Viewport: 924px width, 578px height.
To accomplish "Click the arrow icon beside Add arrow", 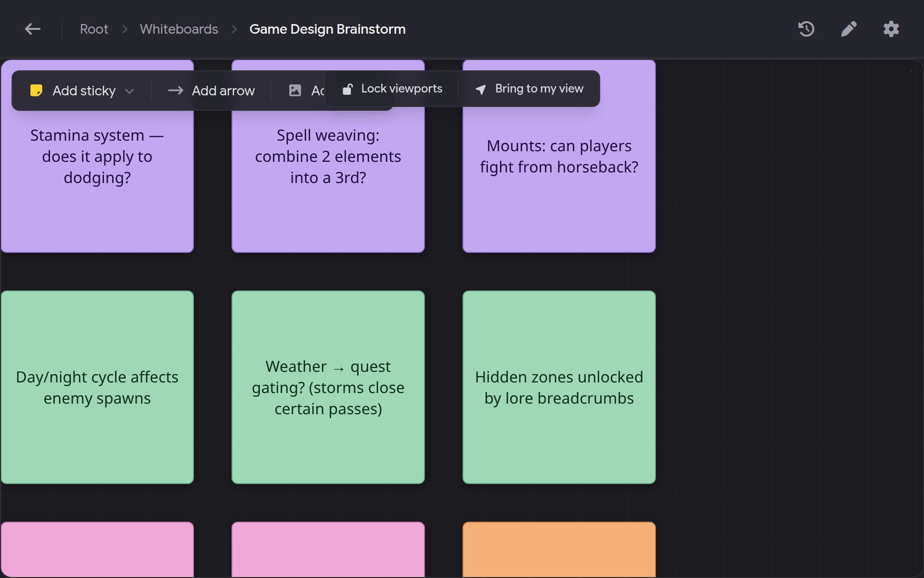I will point(175,91).
